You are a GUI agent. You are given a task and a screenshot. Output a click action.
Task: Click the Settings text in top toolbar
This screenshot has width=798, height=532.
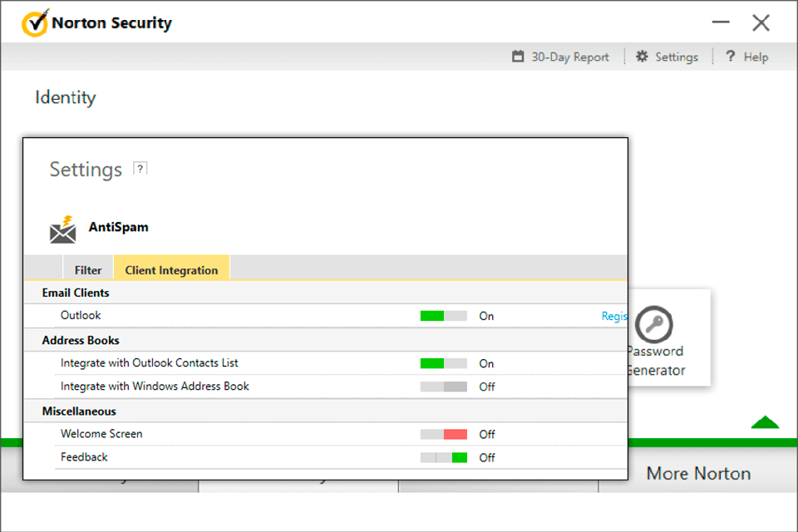click(x=676, y=57)
